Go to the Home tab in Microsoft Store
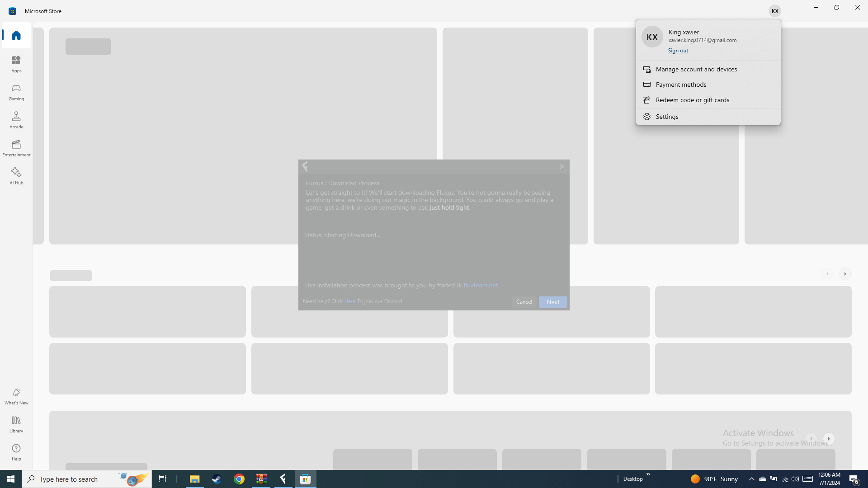 tap(16, 35)
